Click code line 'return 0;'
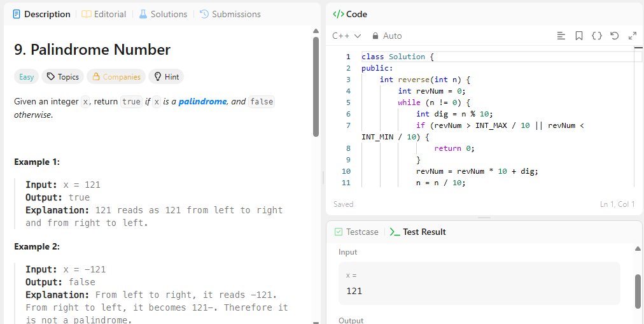This screenshot has height=324, width=644. click(x=454, y=149)
